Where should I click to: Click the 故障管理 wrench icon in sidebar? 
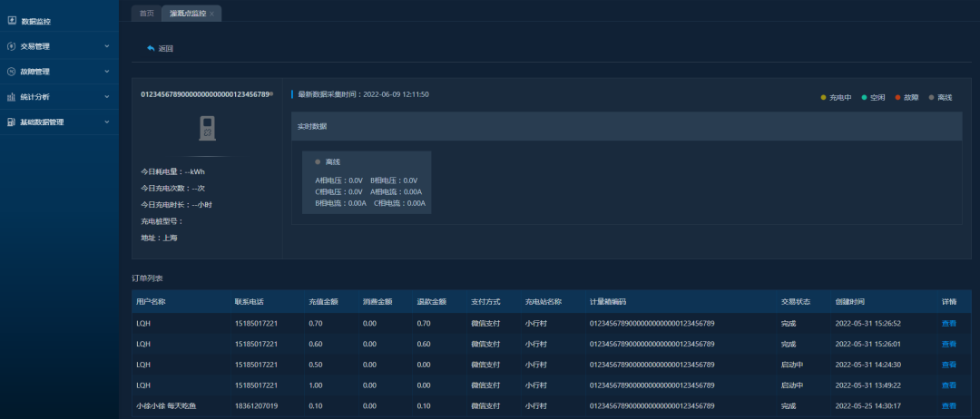(x=11, y=71)
